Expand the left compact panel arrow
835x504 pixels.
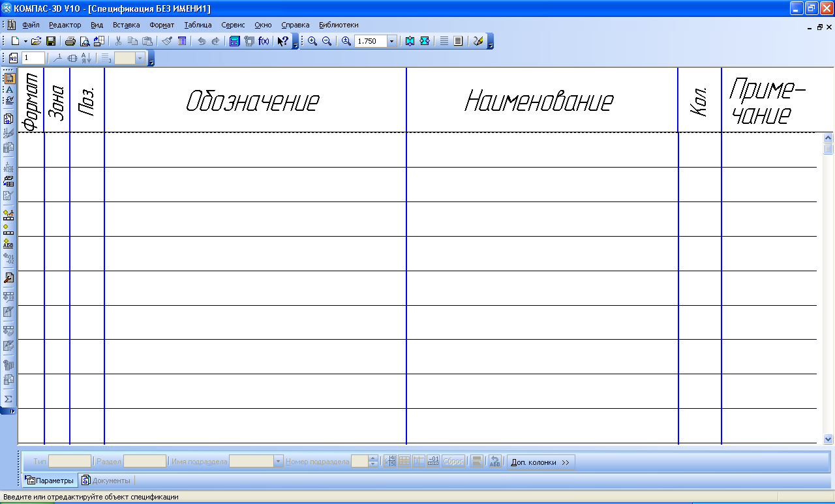coord(12,411)
